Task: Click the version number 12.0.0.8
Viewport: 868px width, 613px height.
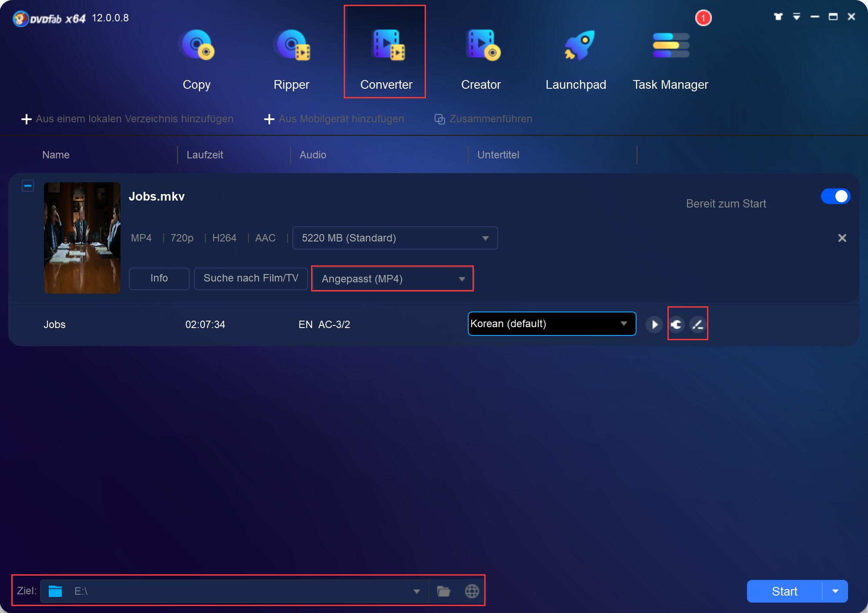Action: (110, 18)
